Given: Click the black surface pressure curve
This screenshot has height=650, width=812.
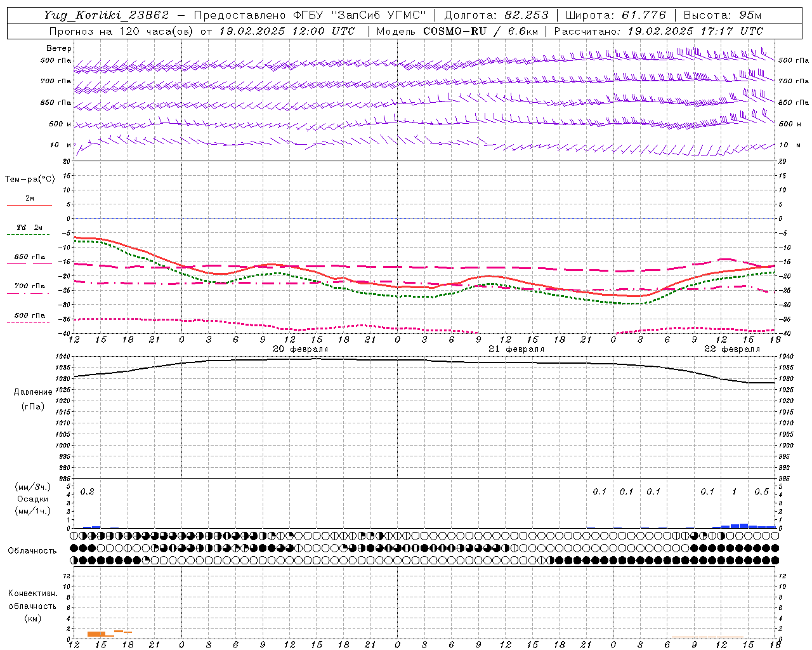Looking at the screenshot, I should 425,360.
